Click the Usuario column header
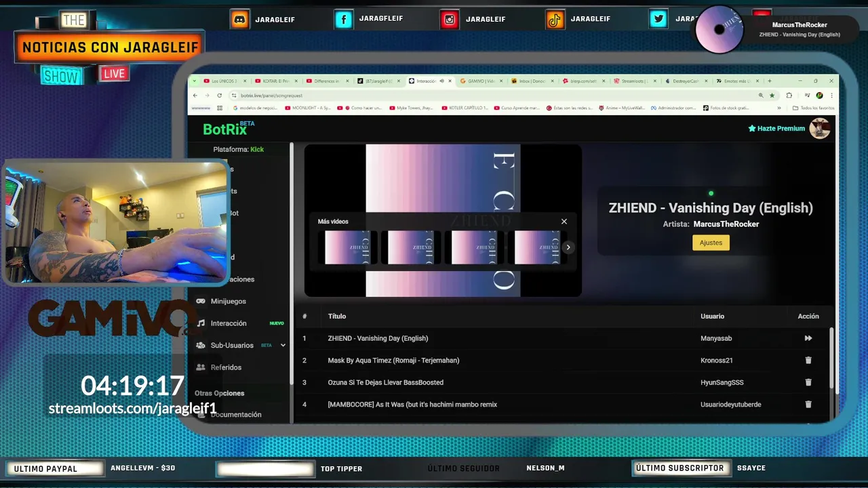Image resolution: width=868 pixels, height=488 pixels. [712, 317]
